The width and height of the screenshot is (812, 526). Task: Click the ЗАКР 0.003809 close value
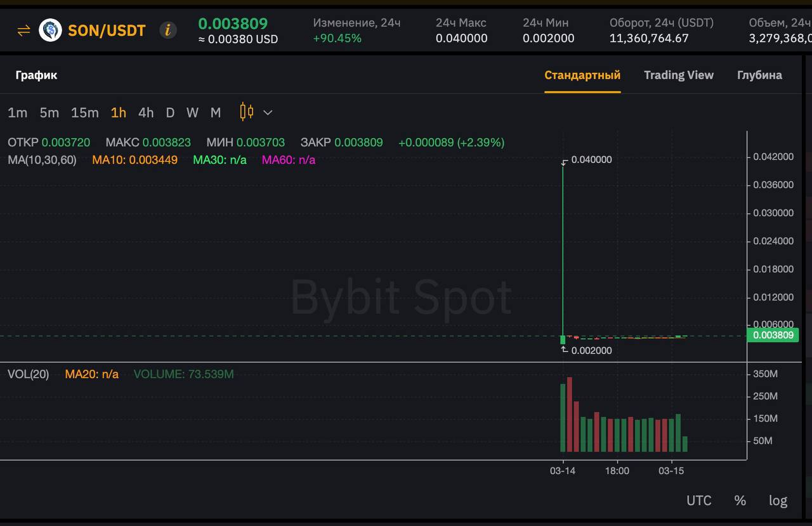[342, 143]
